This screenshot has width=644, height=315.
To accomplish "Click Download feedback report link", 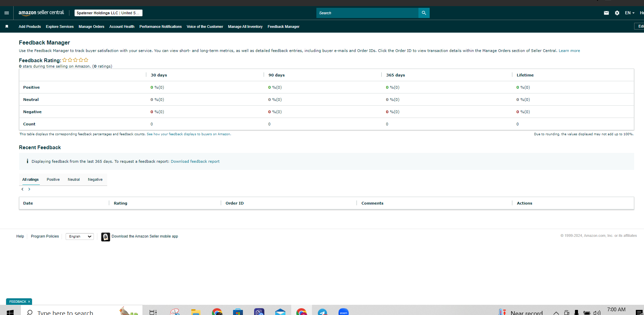I will [195, 161].
